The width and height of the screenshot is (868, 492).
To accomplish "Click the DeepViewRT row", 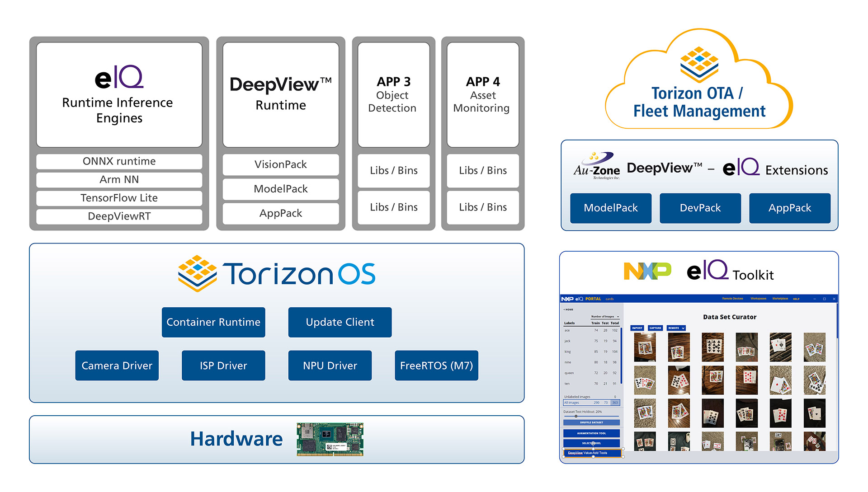I will [119, 216].
